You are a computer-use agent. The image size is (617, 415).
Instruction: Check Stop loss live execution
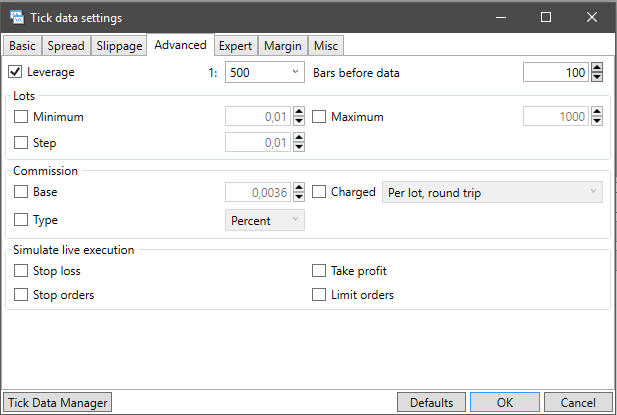[x=21, y=271]
